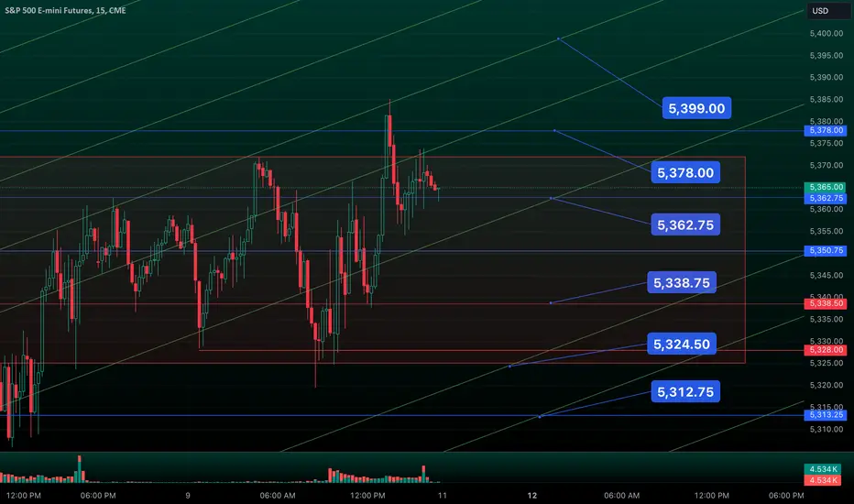Click the 5,400.00 price scale label
The height and width of the screenshot is (504, 854).
point(827,34)
